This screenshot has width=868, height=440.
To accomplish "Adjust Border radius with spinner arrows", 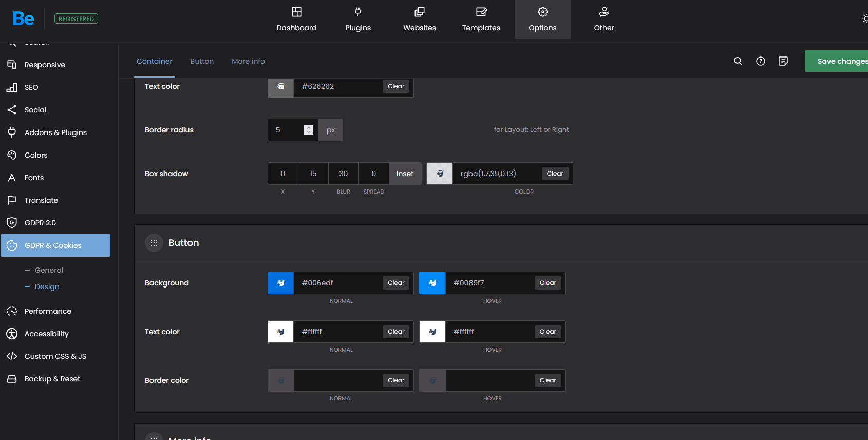I will [309, 130].
